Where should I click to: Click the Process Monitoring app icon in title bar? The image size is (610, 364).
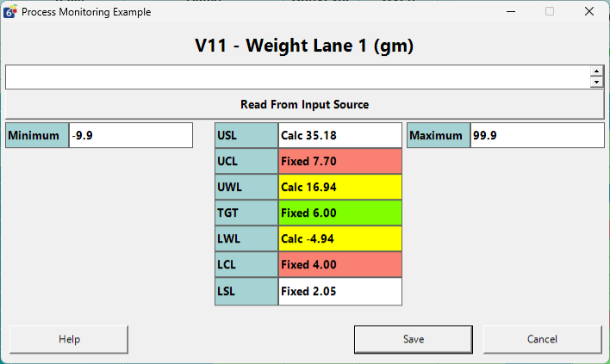[x=10, y=12]
